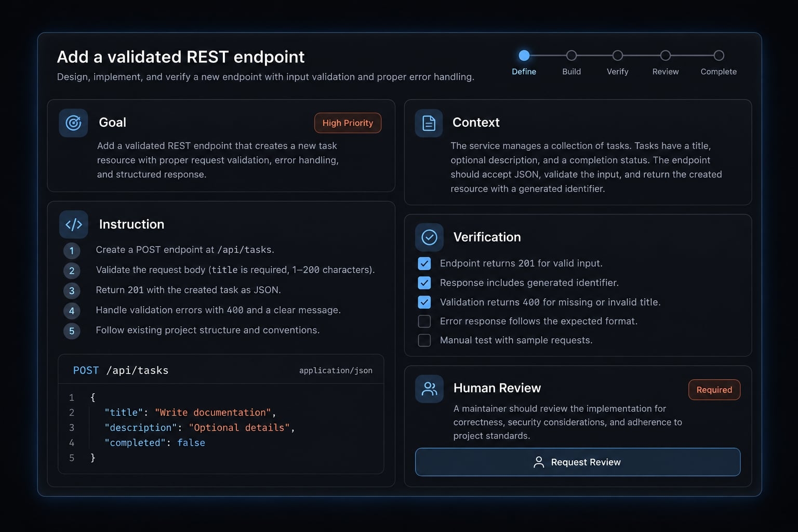This screenshot has width=798, height=532.
Task: Uncheck 'Validation returns 400' checkbox
Action: click(x=424, y=302)
